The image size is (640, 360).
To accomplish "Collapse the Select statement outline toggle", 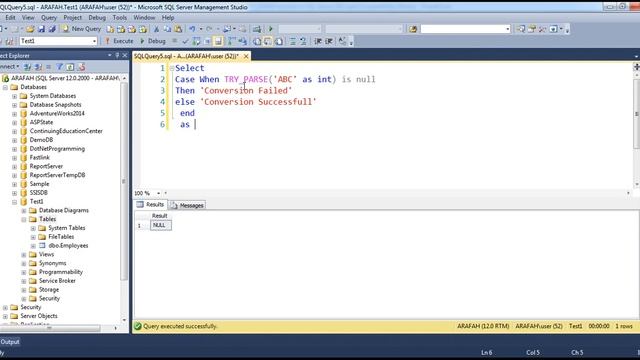I will pyautogui.click(x=172, y=68).
